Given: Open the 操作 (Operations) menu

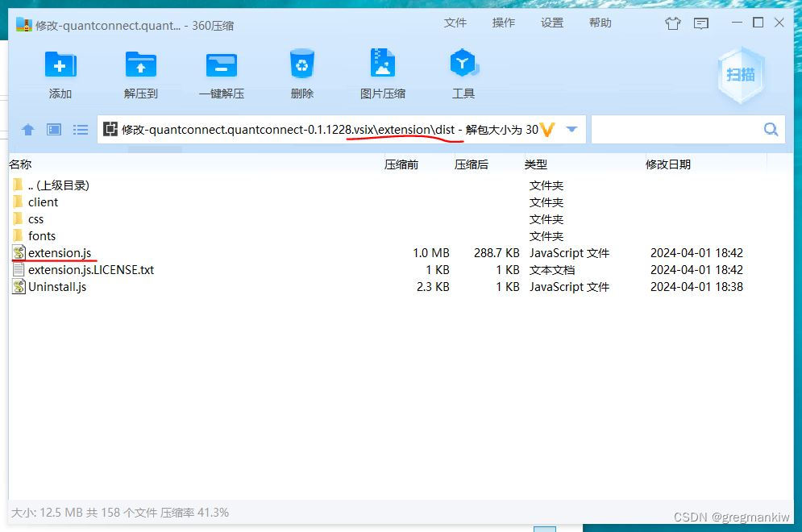Looking at the screenshot, I should (503, 23).
